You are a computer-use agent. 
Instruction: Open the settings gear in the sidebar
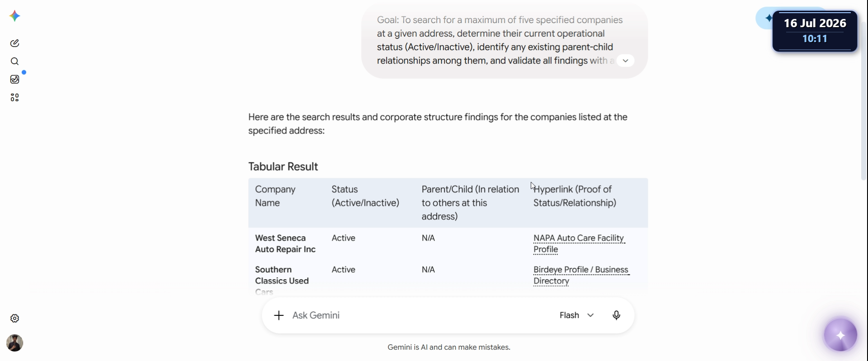pos(14,318)
